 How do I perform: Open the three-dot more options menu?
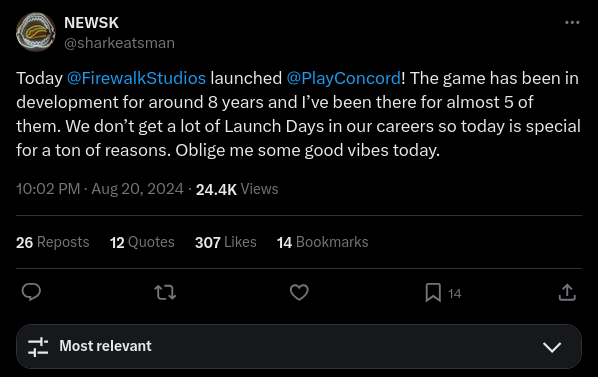click(572, 22)
